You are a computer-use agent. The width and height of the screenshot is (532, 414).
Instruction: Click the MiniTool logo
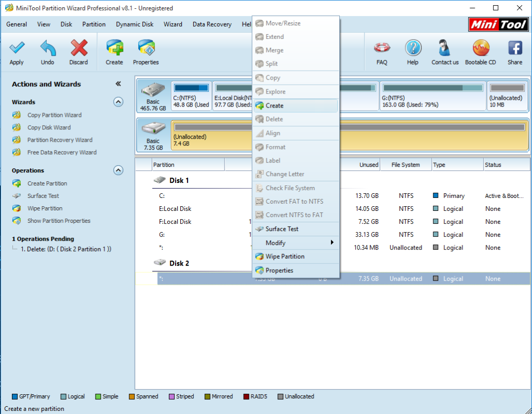click(498, 24)
